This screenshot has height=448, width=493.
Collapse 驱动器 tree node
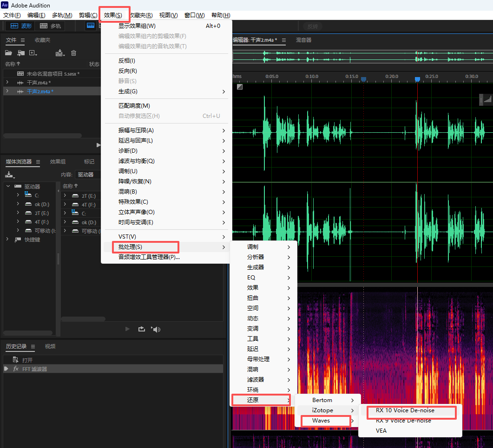click(x=8, y=186)
